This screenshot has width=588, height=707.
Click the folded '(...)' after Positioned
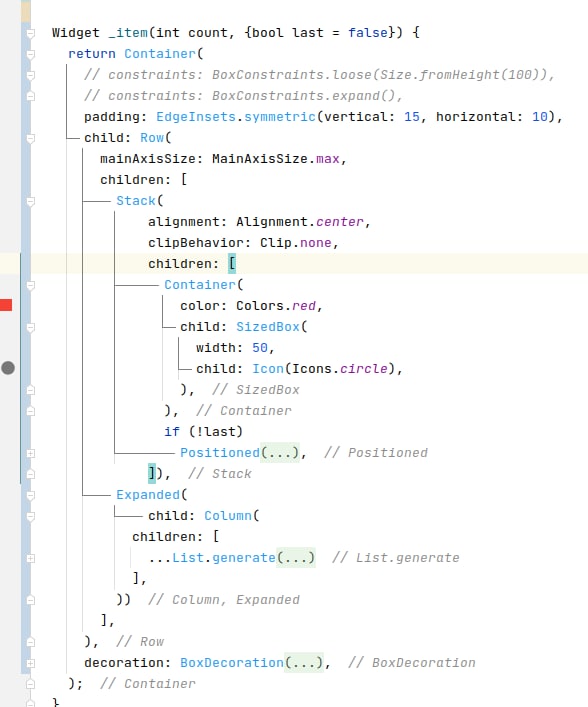[280, 453]
